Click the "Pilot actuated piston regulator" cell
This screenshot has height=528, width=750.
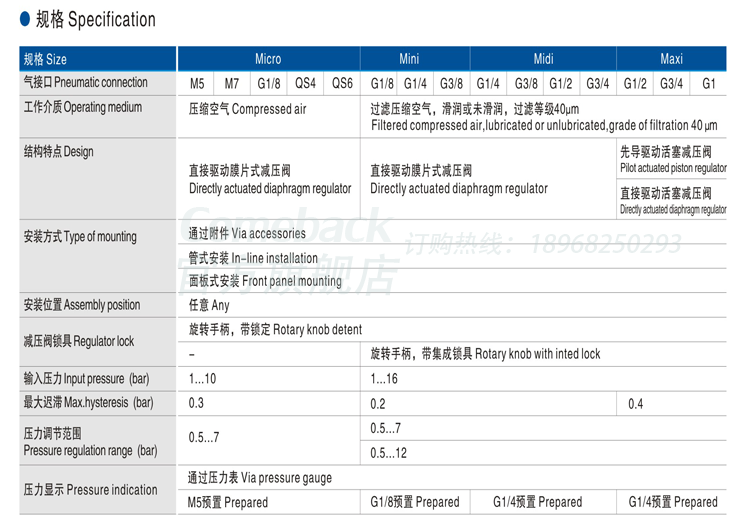[672, 159]
